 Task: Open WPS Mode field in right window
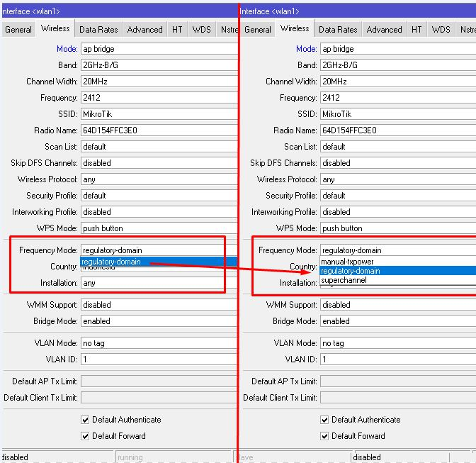tap(398, 228)
